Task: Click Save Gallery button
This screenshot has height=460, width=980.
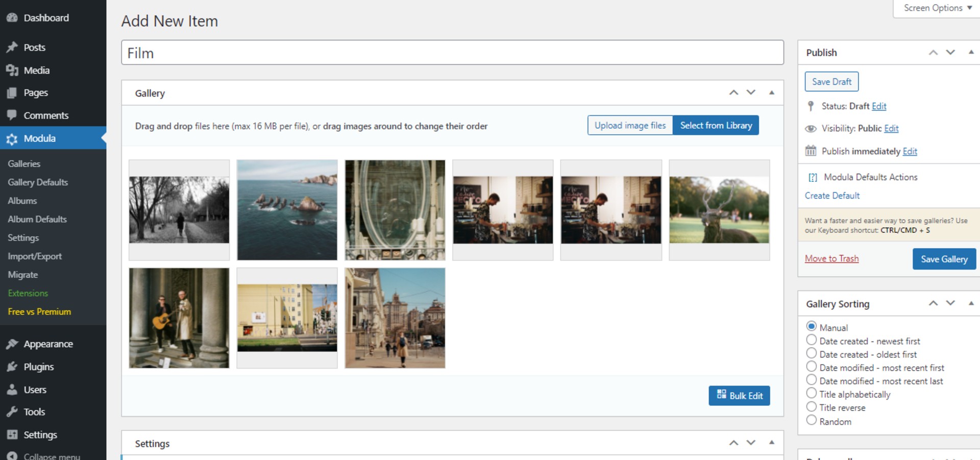Action: pos(944,259)
